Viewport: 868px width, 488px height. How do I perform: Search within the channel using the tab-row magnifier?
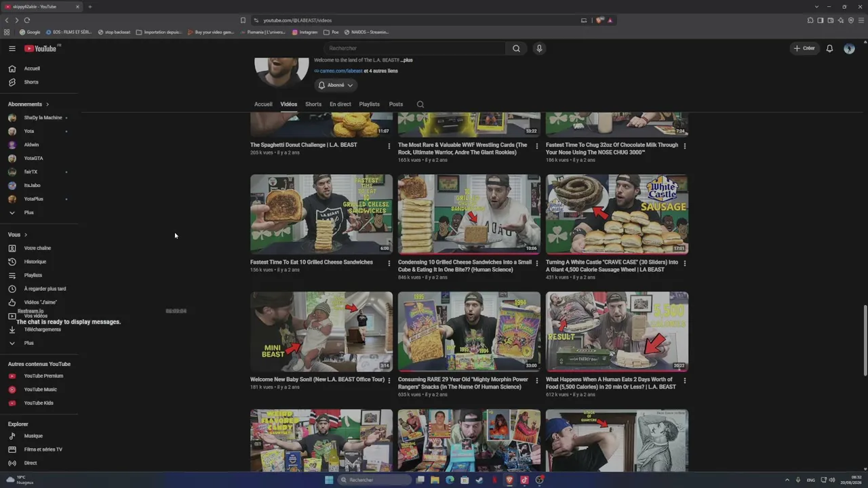420,104
